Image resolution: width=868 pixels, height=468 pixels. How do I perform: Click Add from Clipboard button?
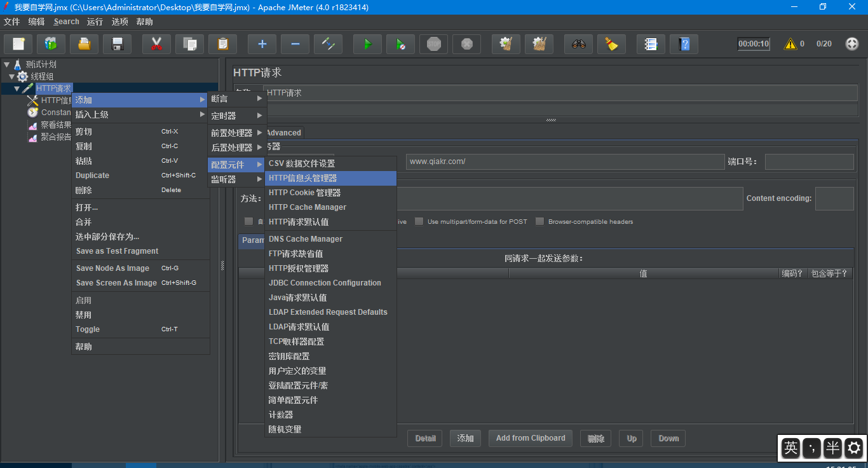531,438
